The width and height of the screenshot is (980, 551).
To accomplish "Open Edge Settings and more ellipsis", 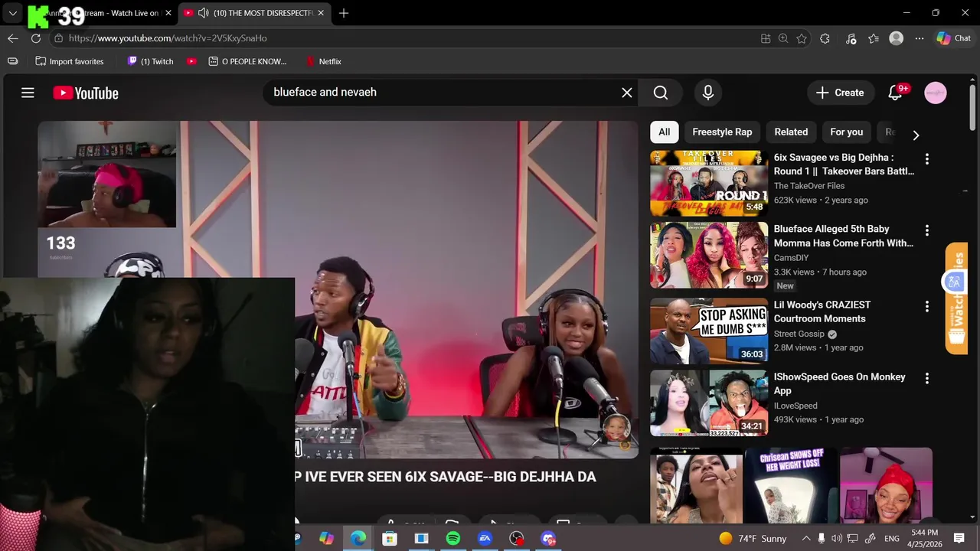I will click(x=918, y=38).
